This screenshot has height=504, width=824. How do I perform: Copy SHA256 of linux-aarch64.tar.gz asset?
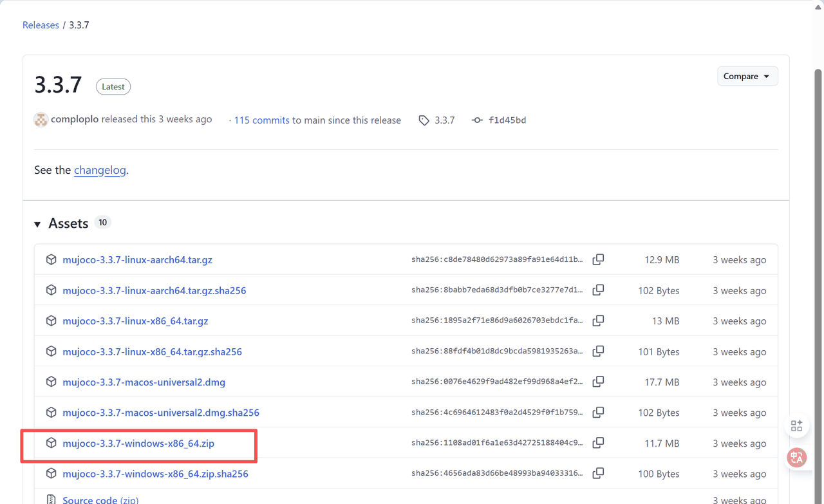[x=598, y=259]
